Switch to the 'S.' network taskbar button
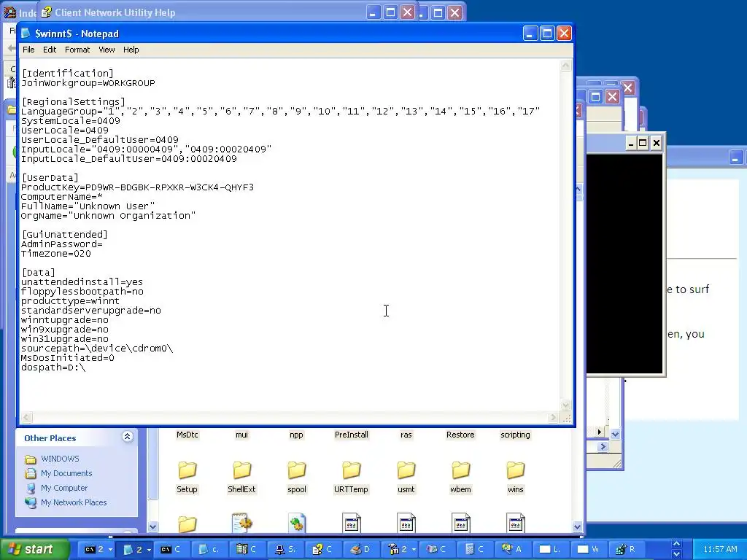Viewport: 747px width, 560px height. [x=286, y=549]
